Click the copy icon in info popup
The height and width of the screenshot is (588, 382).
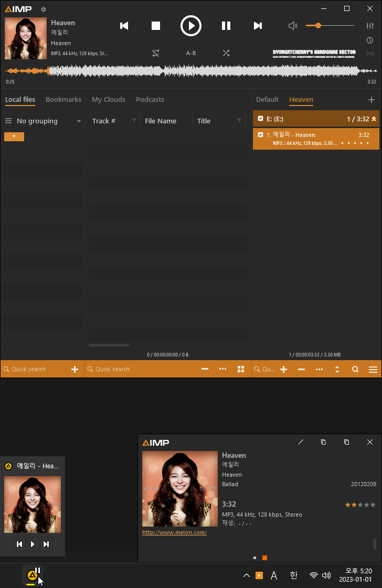(x=324, y=442)
